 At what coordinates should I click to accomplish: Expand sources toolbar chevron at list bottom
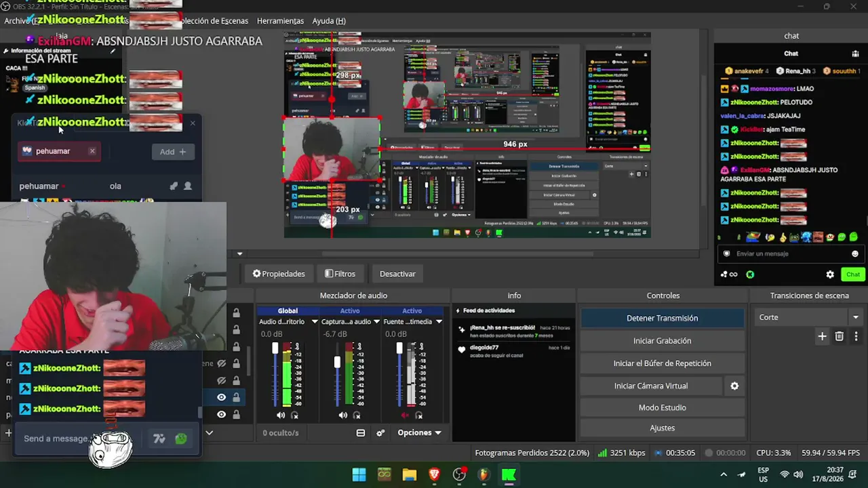coord(210,432)
